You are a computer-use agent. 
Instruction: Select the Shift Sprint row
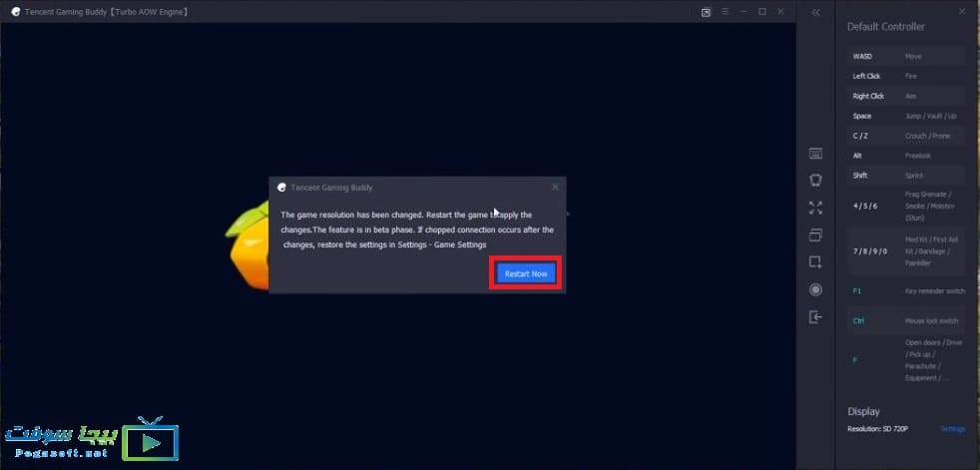pos(906,176)
